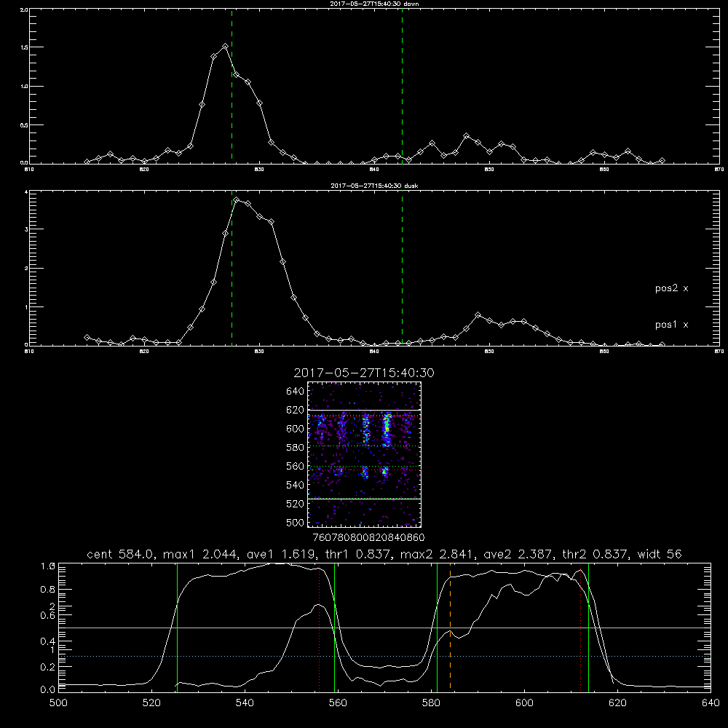
Task: Click the green solid line near 614 in bottom plot
Action: [588, 628]
